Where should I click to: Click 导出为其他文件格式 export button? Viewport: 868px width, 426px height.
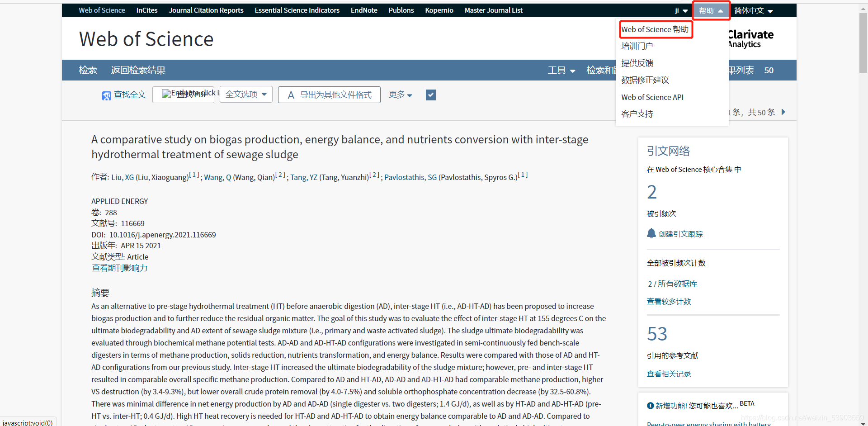pos(329,95)
